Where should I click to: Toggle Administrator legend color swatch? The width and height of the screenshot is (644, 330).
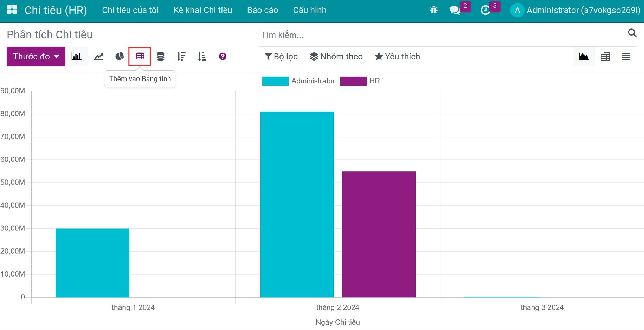275,81
